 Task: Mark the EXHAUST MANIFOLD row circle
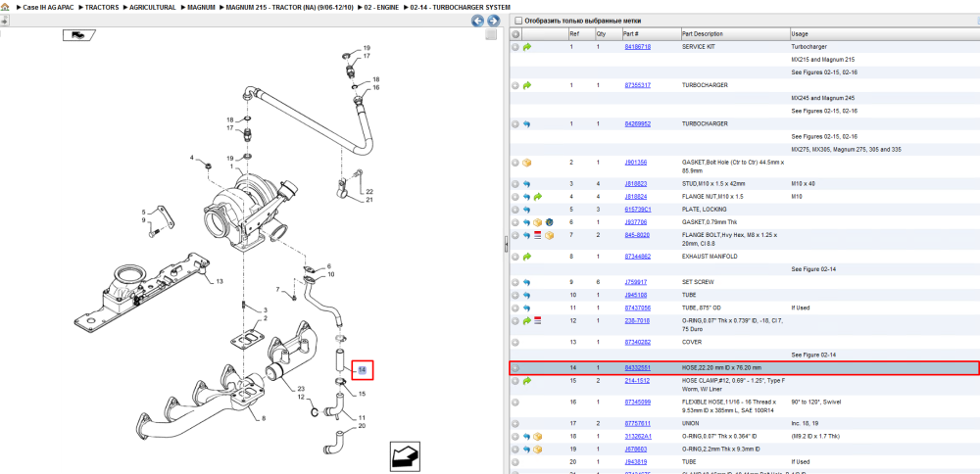point(515,257)
